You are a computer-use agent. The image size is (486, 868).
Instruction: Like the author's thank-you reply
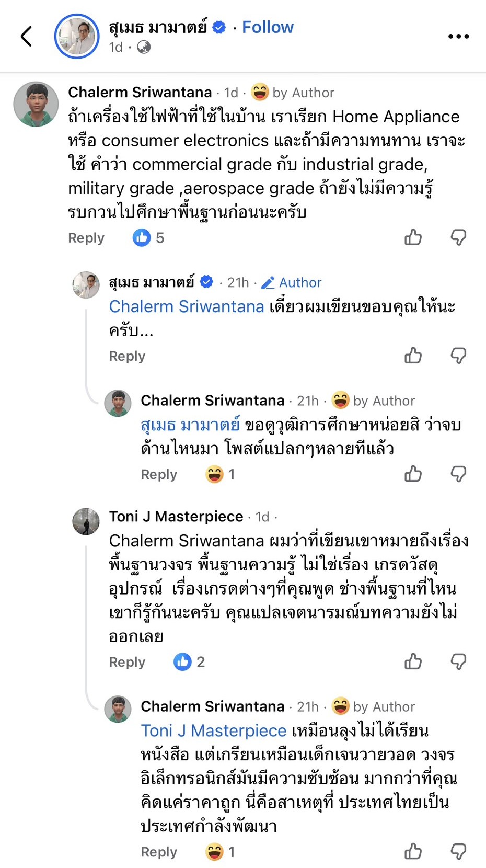[413, 356]
